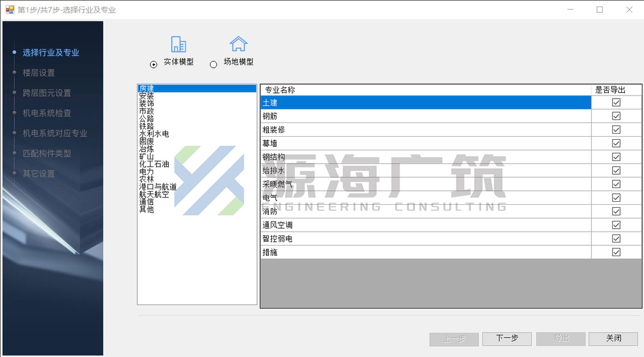
Task: Minimize the wizard window
Action: [x=571, y=10]
